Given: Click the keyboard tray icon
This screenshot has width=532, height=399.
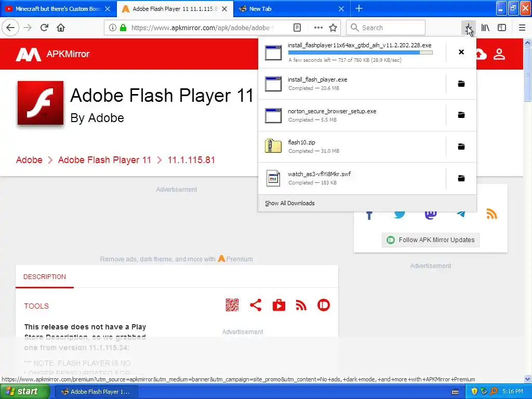Looking at the screenshot, I should (x=455, y=392).
